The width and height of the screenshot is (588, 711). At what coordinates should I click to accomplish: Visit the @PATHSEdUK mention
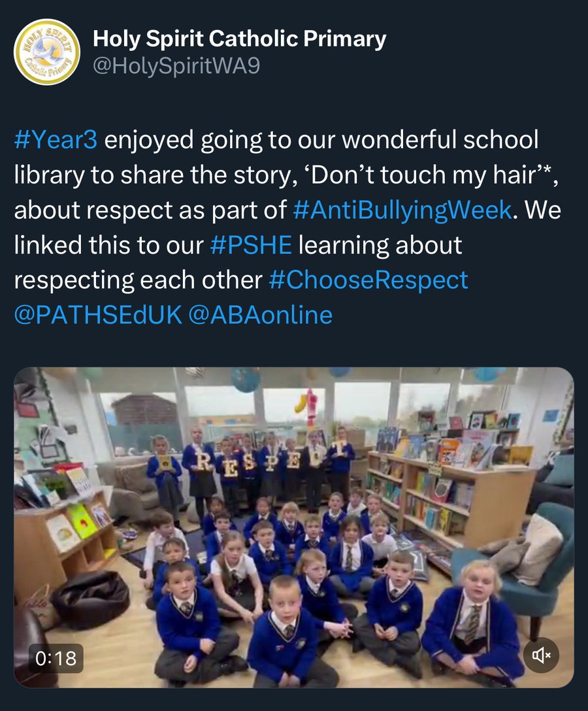98,315
